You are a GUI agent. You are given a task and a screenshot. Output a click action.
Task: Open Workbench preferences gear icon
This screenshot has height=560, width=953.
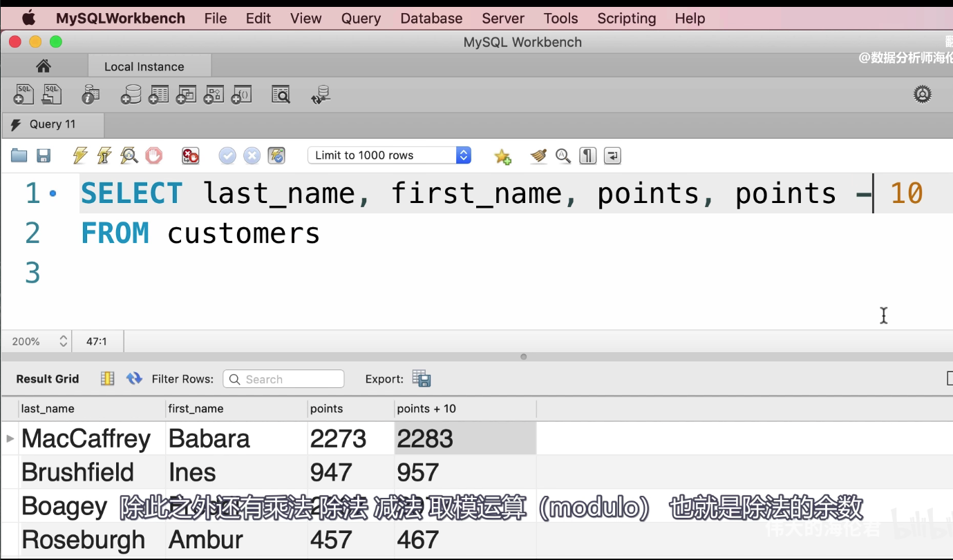(x=923, y=94)
